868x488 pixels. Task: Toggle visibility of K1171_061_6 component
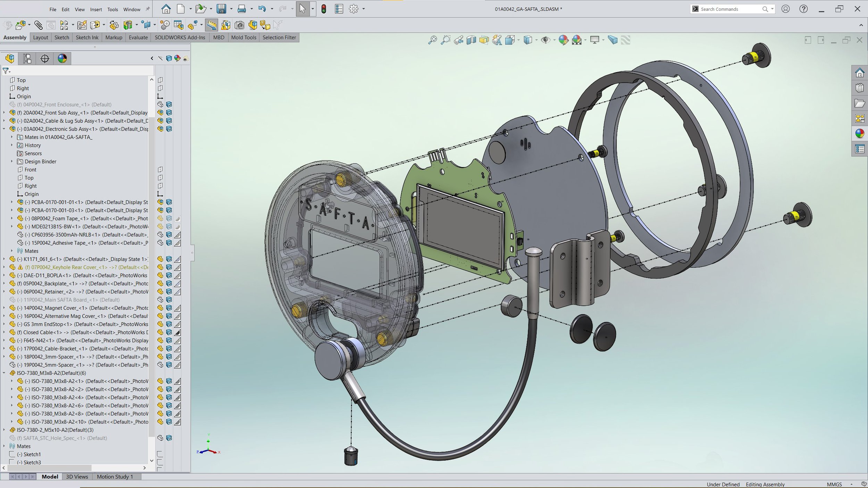point(160,259)
